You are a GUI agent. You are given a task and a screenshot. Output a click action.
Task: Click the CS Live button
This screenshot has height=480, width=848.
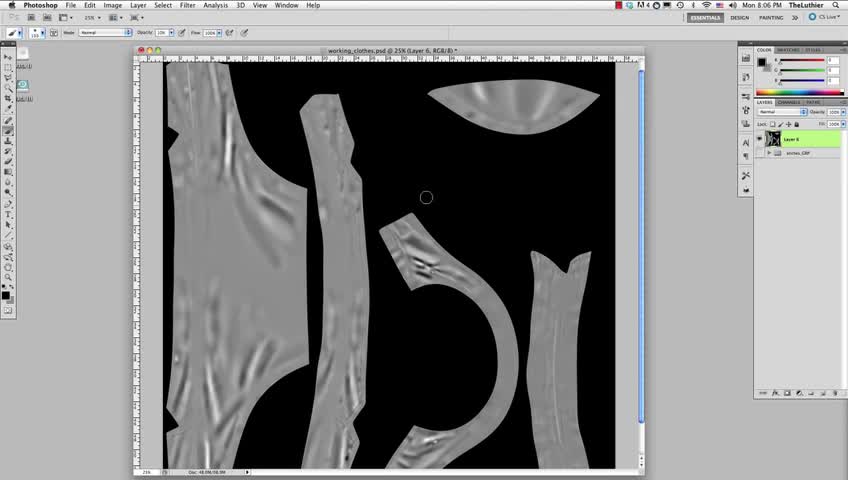pyautogui.click(x=824, y=17)
